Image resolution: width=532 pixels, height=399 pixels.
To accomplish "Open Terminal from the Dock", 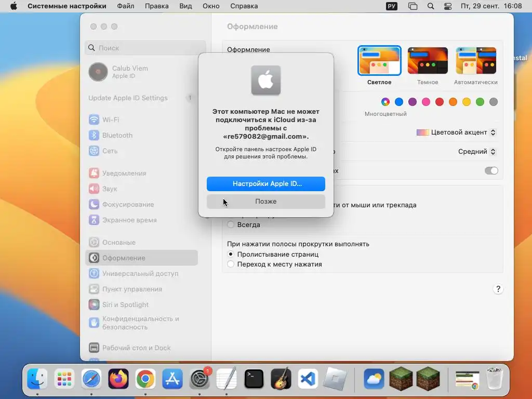I will click(254, 379).
